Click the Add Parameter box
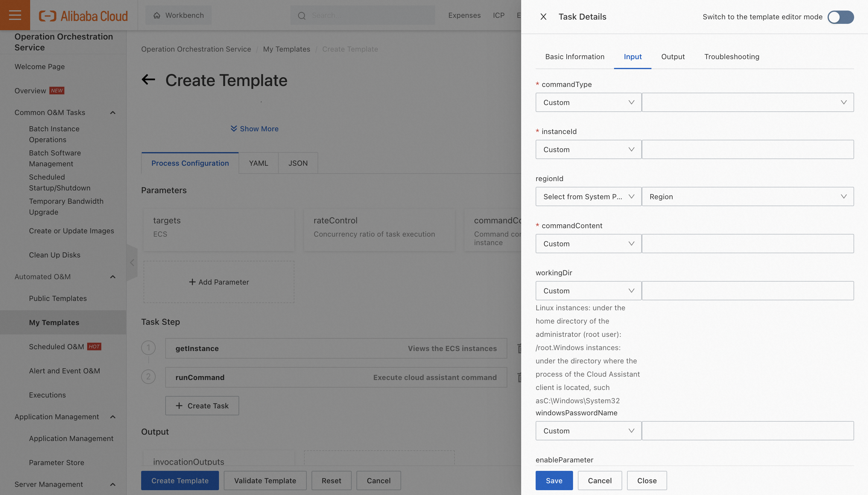The height and width of the screenshot is (495, 868). click(x=219, y=282)
